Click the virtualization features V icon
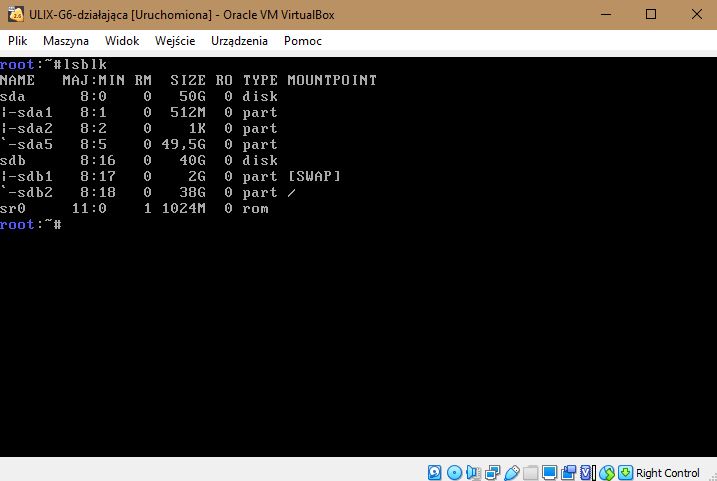 pos(587,472)
